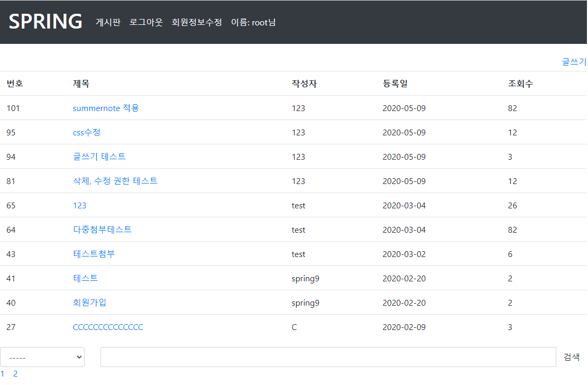Select post number 40 cell
Screen dimensions: 588x385
tap(11, 303)
